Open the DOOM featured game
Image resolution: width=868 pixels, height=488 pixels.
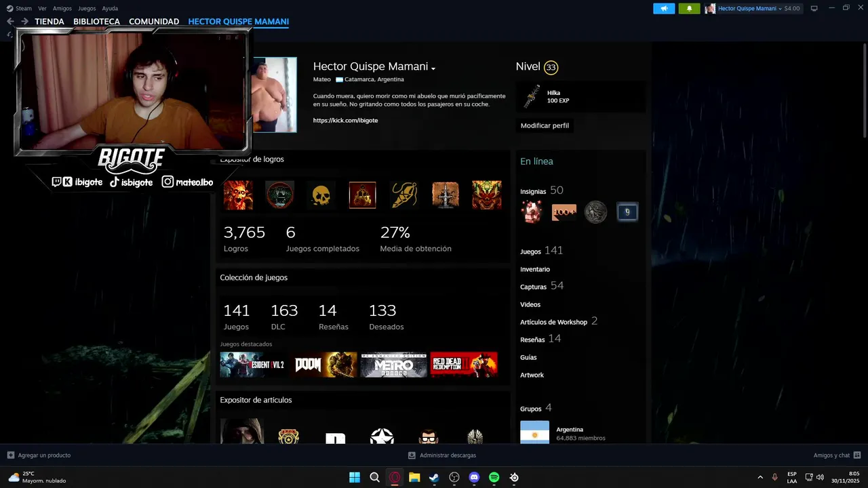point(325,365)
